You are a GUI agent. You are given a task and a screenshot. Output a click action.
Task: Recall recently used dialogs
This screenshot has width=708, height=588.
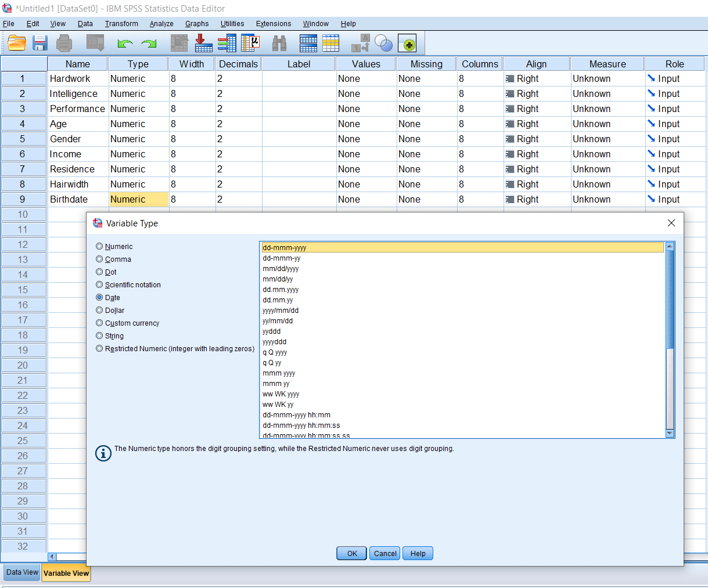click(x=94, y=42)
